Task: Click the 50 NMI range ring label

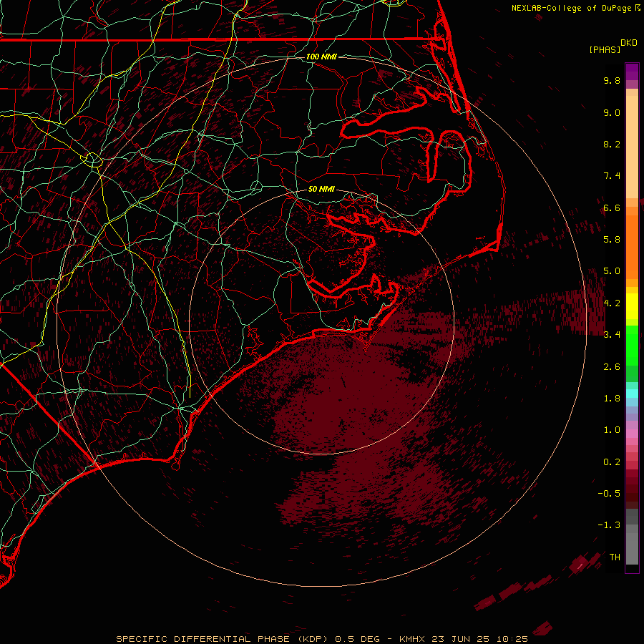Action: 321,189
